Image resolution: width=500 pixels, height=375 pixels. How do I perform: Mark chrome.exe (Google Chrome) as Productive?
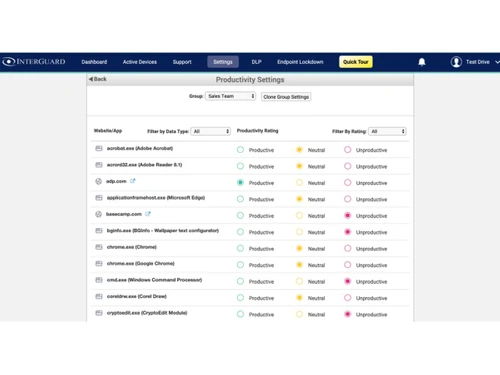click(x=240, y=265)
